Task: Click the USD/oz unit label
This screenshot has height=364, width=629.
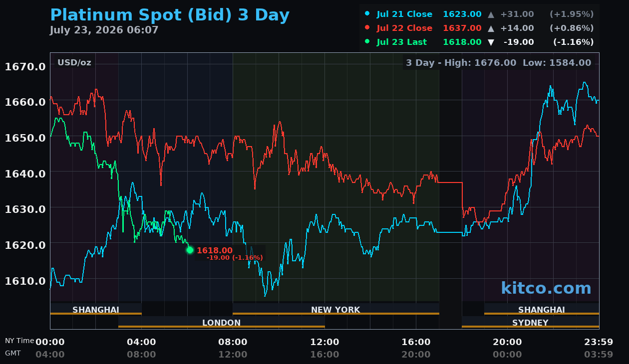Action: 74,62
